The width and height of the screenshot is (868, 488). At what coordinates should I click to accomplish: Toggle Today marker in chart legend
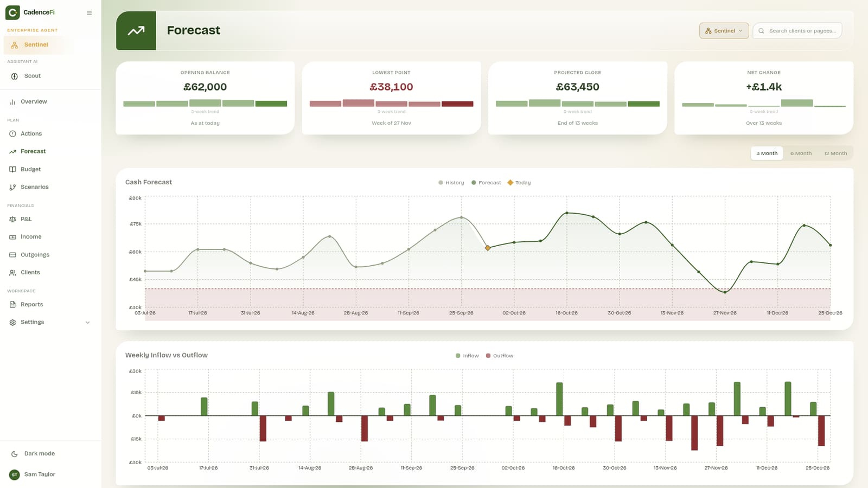pyautogui.click(x=519, y=183)
